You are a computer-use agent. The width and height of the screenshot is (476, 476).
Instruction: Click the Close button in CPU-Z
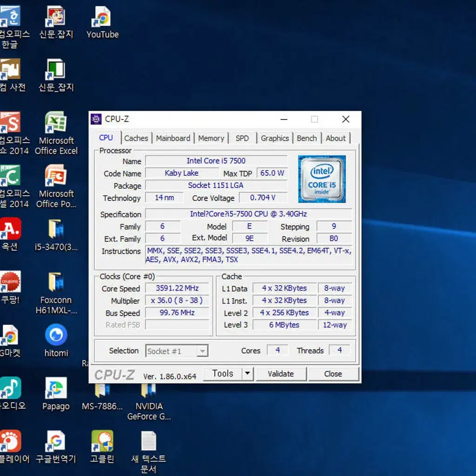[333, 374]
